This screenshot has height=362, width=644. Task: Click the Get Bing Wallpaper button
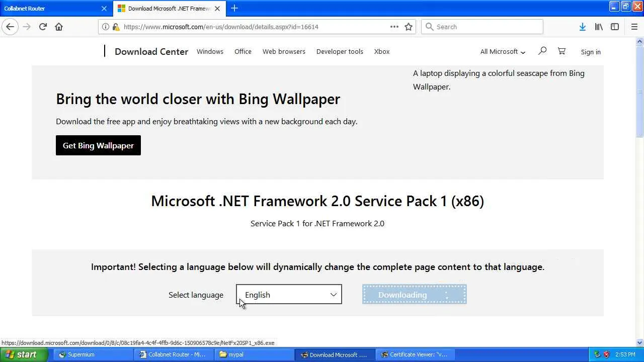coord(98,145)
